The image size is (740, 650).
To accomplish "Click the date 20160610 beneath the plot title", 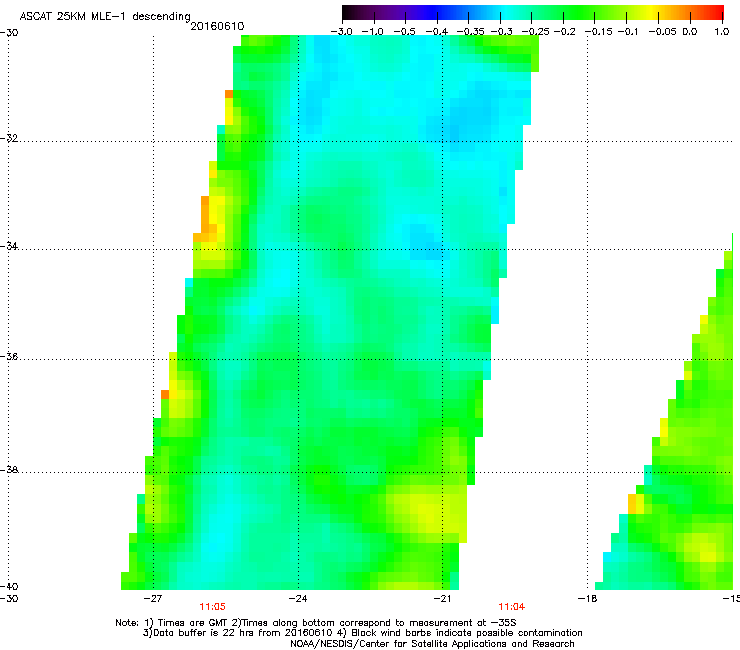I will tap(217, 26).
